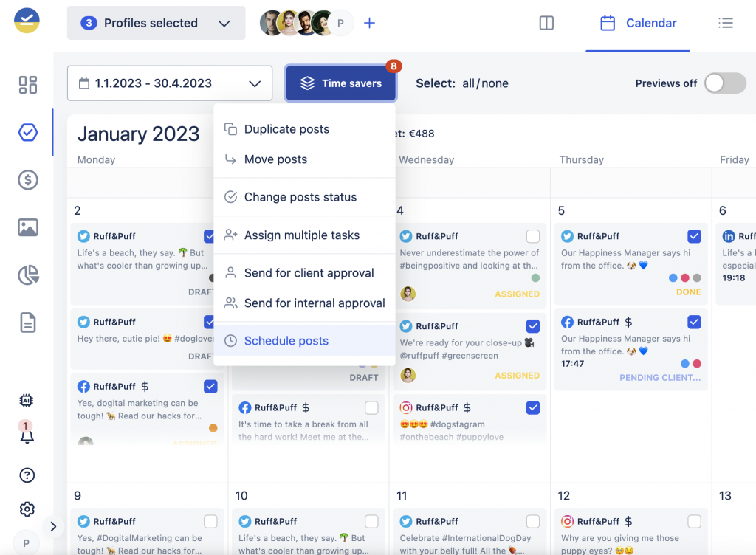Screen dimensions: 756x555
Task: Choose Schedule posts from the menu
Action: click(x=286, y=341)
